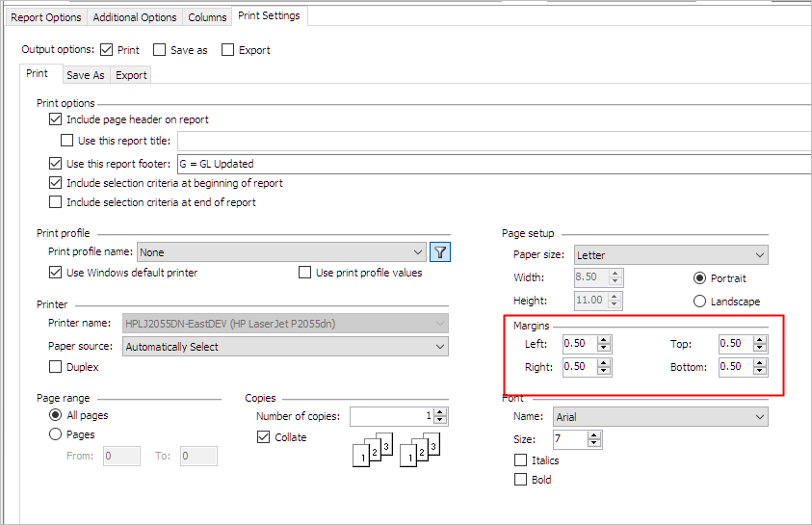Enable the Duplex checkbox
The width and height of the screenshot is (812, 525).
click(x=55, y=367)
